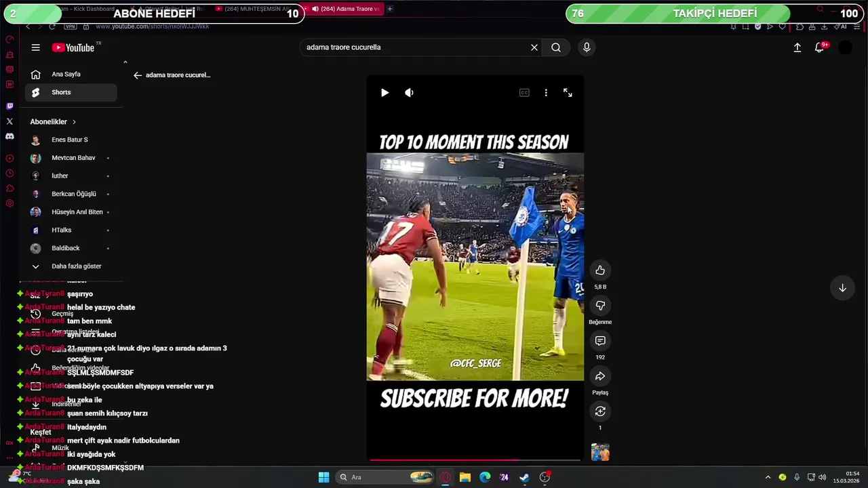Screen dimensions: 868x488
Task: Go to next Short with down arrow
Action: click(x=842, y=288)
